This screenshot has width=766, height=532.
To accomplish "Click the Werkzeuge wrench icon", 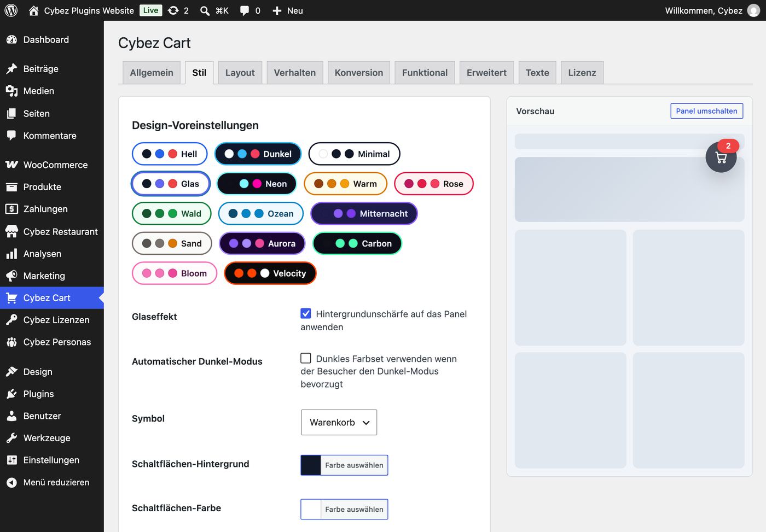I will [11, 438].
